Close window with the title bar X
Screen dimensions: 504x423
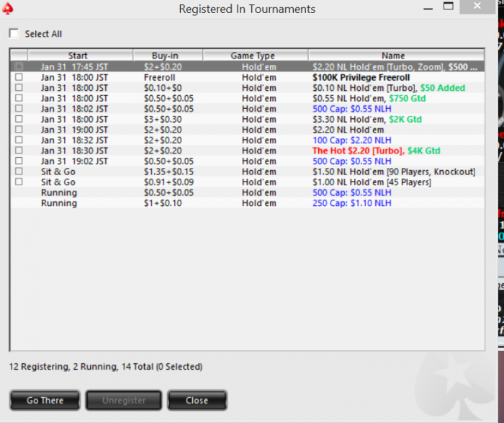pyautogui.click(x=477, y=6)
